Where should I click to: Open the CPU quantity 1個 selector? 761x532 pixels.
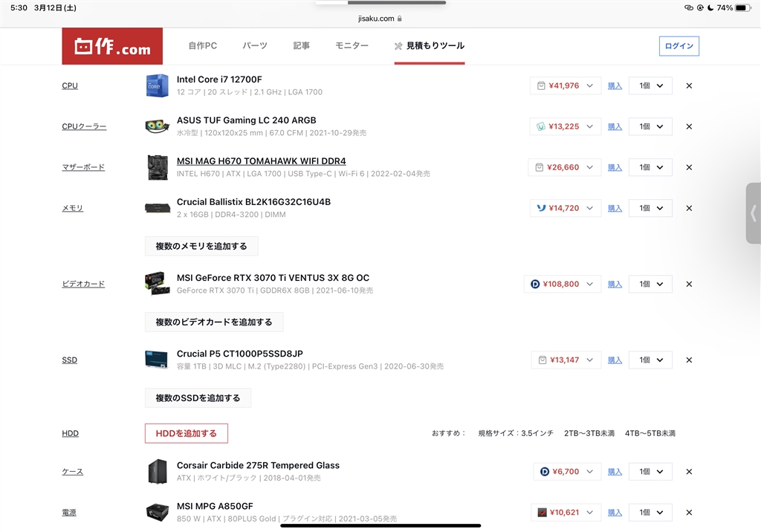(x=650, y=86)
